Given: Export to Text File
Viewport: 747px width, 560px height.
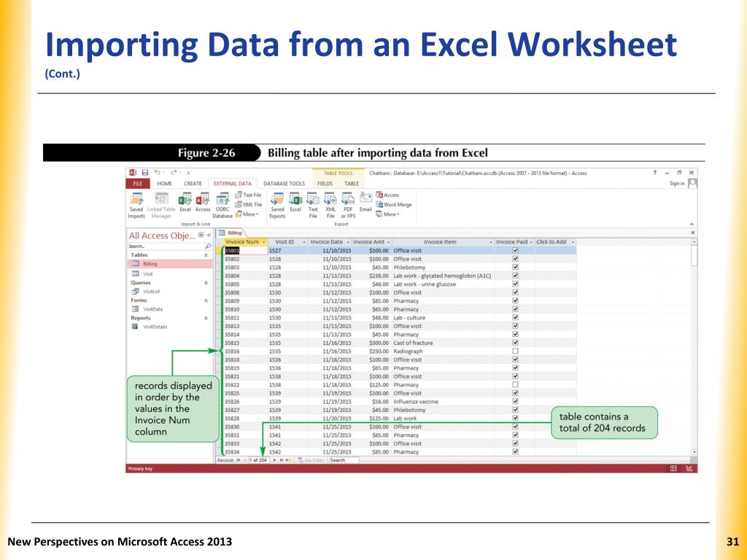Looking at the screenshot, I should tap(313, 205).
